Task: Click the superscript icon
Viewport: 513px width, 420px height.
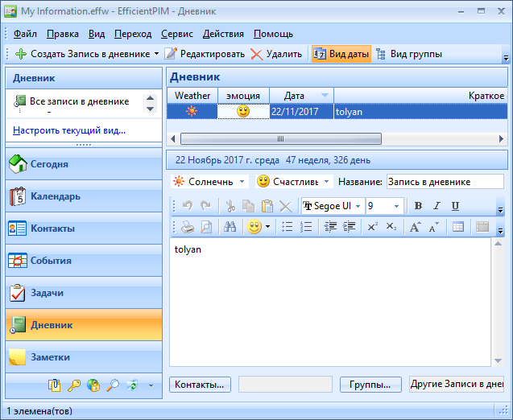Action: (372, 227)
